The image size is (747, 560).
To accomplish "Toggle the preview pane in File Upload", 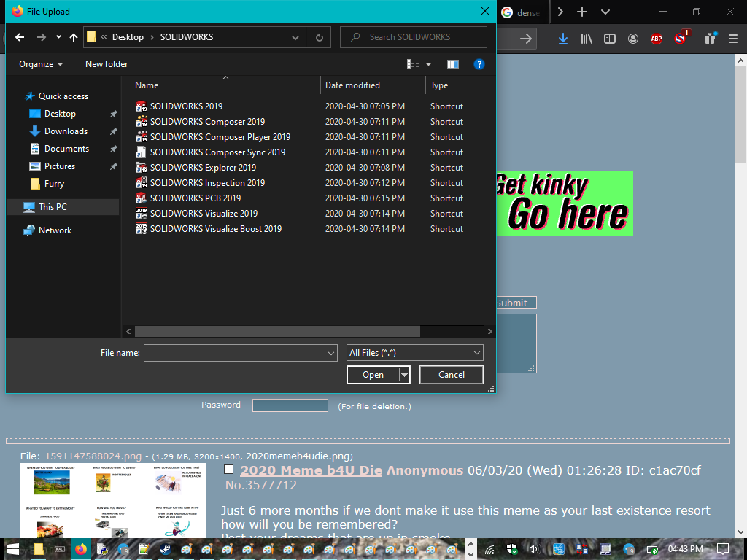I will (x=452, y=64).
